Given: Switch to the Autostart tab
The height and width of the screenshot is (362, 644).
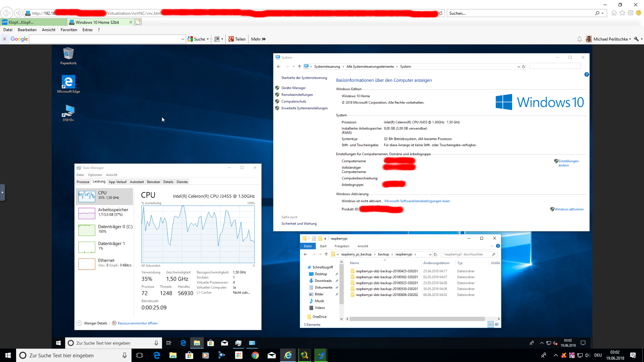Looking at the screenshot, I should tap(137, 182).
